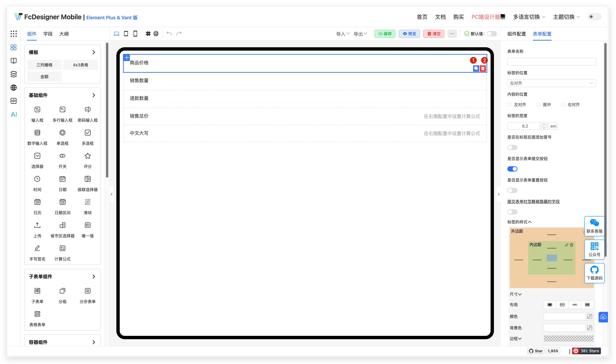Click the 预览 preview button

click(x=409, y=34)
